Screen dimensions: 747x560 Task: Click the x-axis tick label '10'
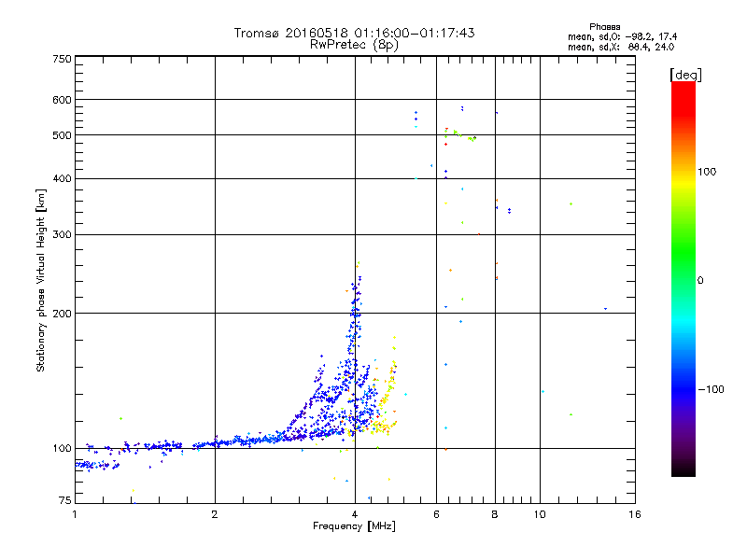540,514
